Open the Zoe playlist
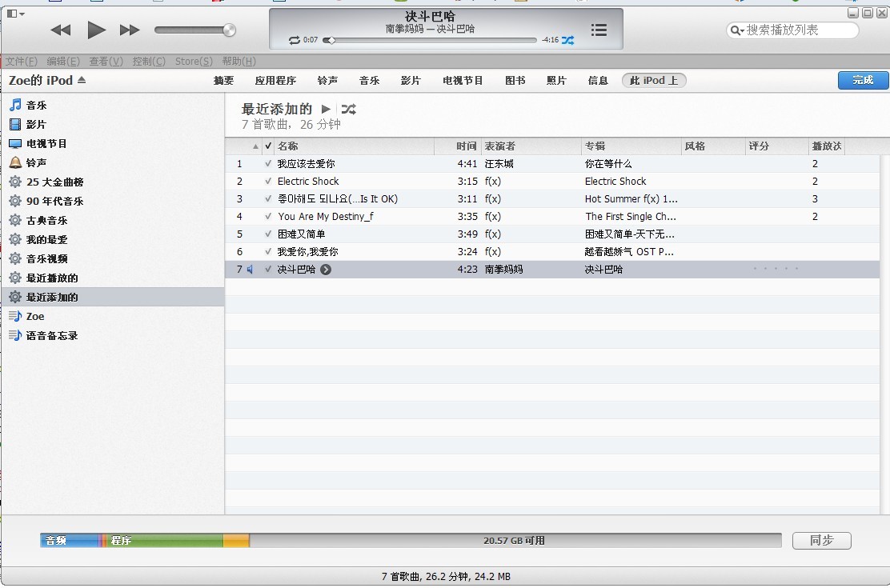 [112, 316]
